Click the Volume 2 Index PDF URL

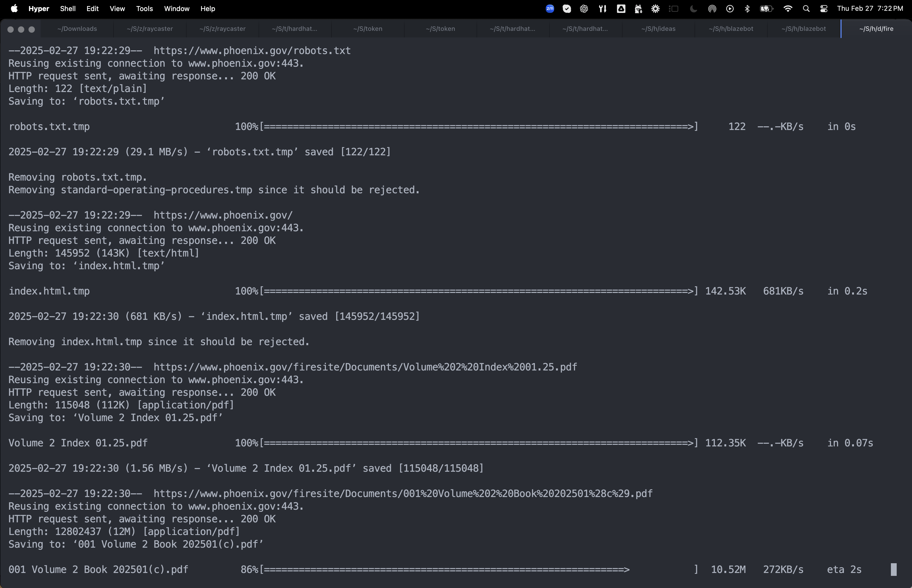point(365,367)
